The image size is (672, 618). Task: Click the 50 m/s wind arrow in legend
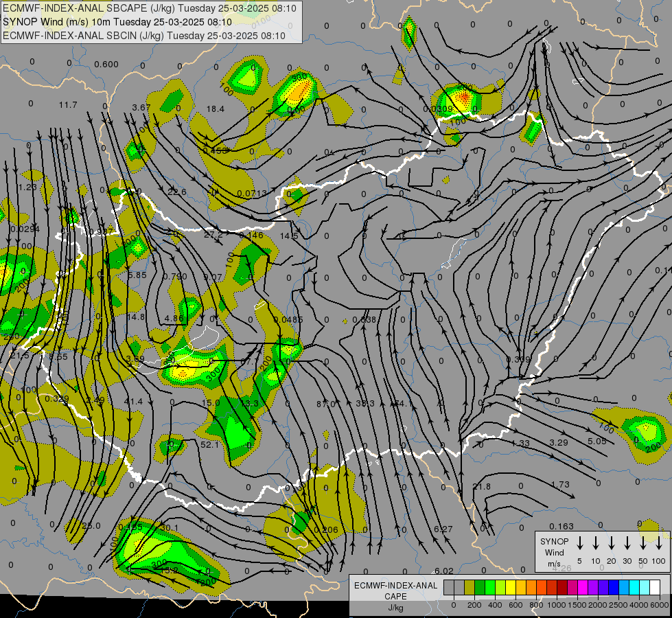643,543
